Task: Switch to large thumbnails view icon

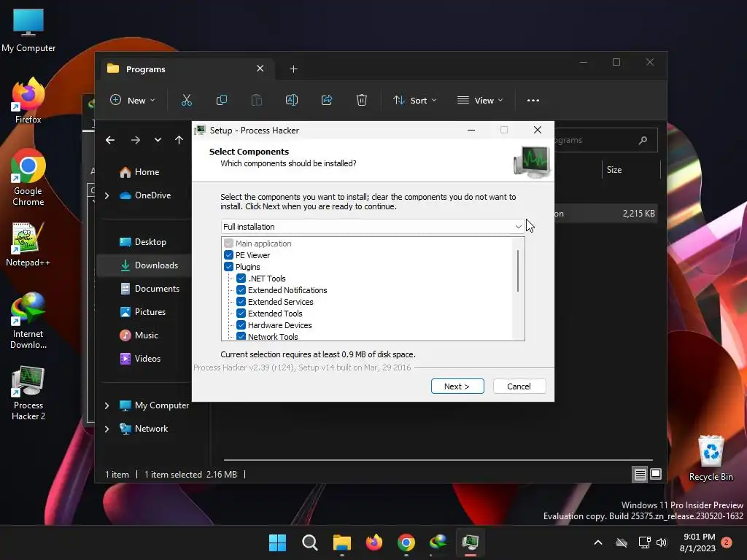Action: tap(656, 474)
